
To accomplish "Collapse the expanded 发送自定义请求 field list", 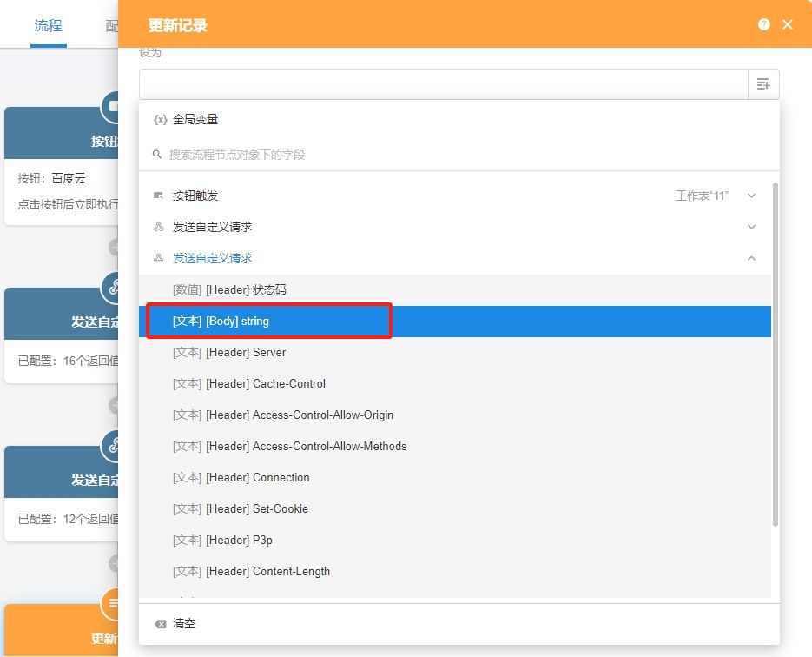I will click(x=751, y=258).
